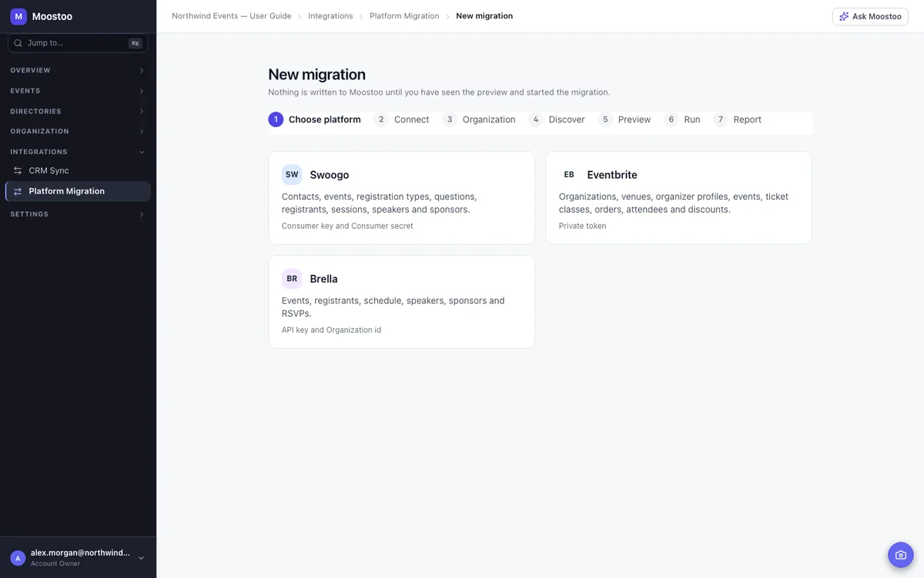Open the Platform Migration breadcrumb

click(404, 16)
